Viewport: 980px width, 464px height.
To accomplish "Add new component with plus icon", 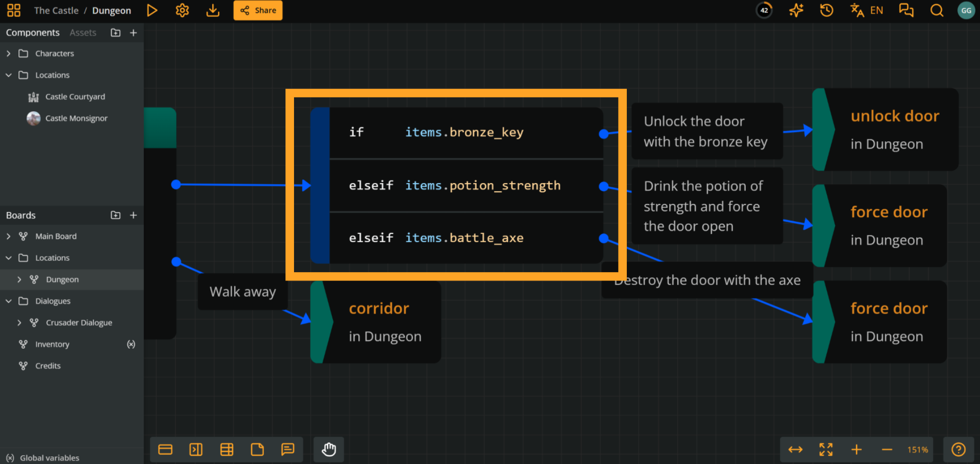I will [134, 33].
